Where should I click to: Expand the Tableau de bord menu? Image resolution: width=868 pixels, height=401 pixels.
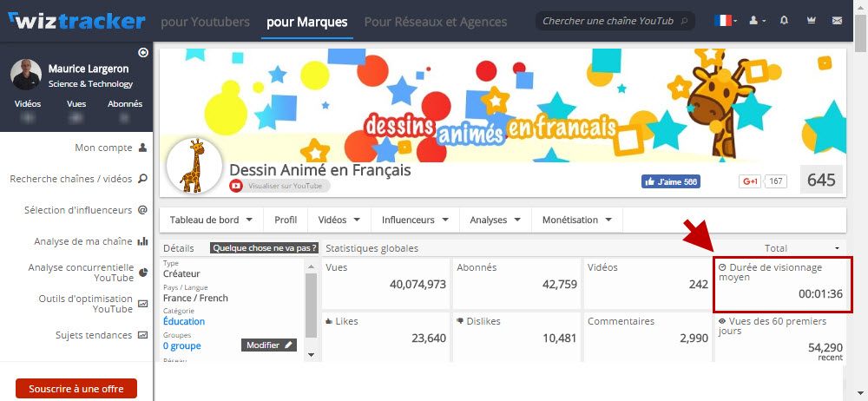click(212, 220)
